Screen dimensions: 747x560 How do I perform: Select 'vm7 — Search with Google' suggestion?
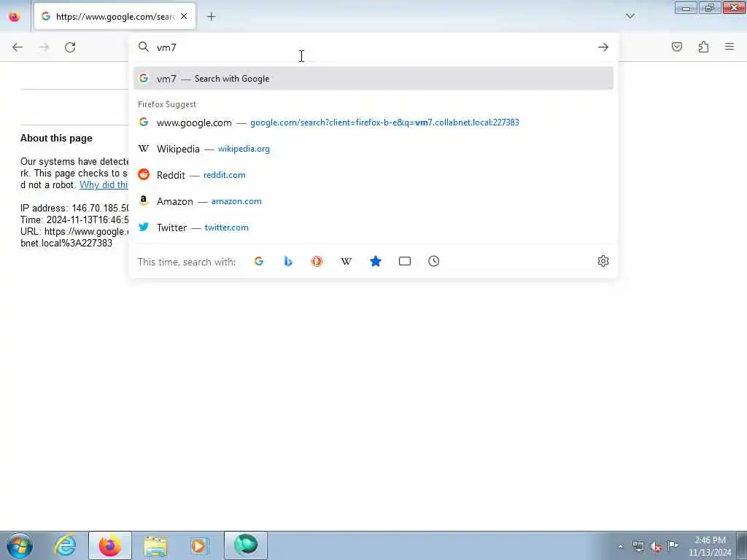click(x=373, y=79)
